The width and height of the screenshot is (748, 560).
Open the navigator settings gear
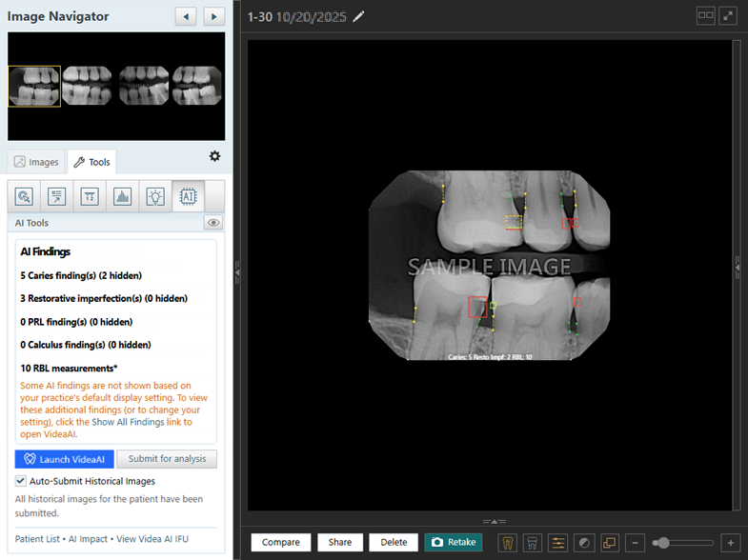click(x=214, y=156)
